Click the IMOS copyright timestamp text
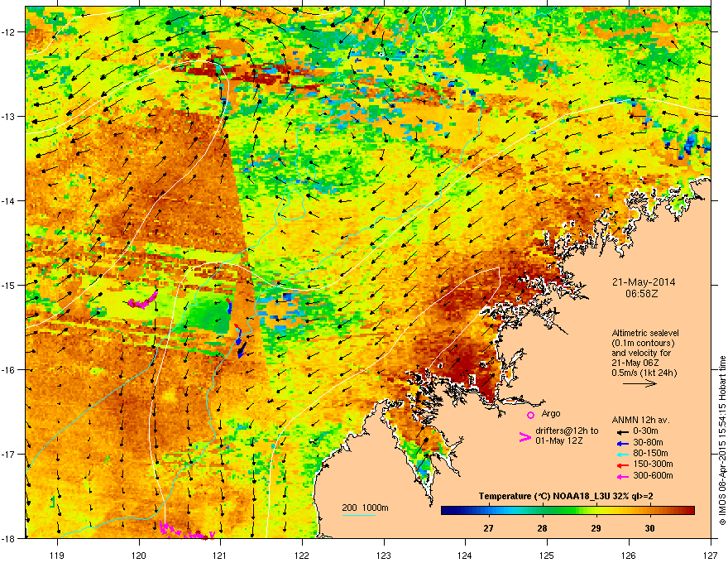The image size is (728, 563). click(x=722, y=440)
